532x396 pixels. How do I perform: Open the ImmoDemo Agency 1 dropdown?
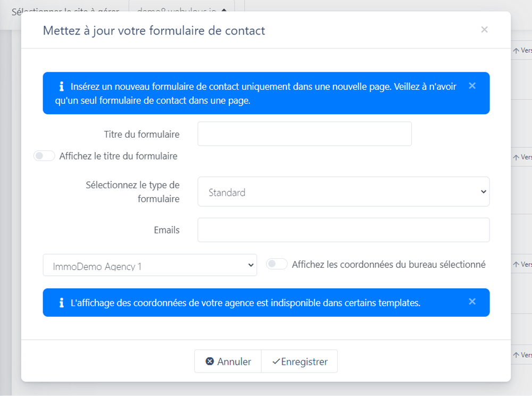pos(149,265)
